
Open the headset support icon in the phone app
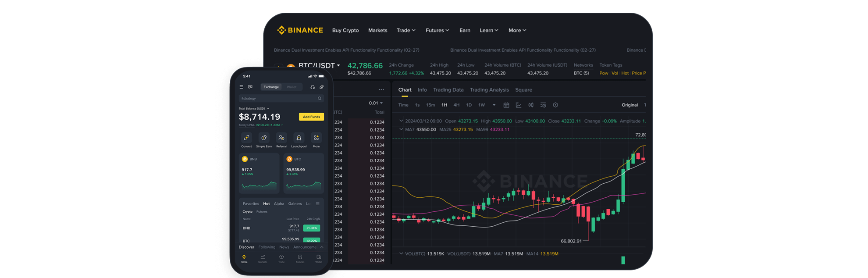pyautogui.click(x=313, y=87)
